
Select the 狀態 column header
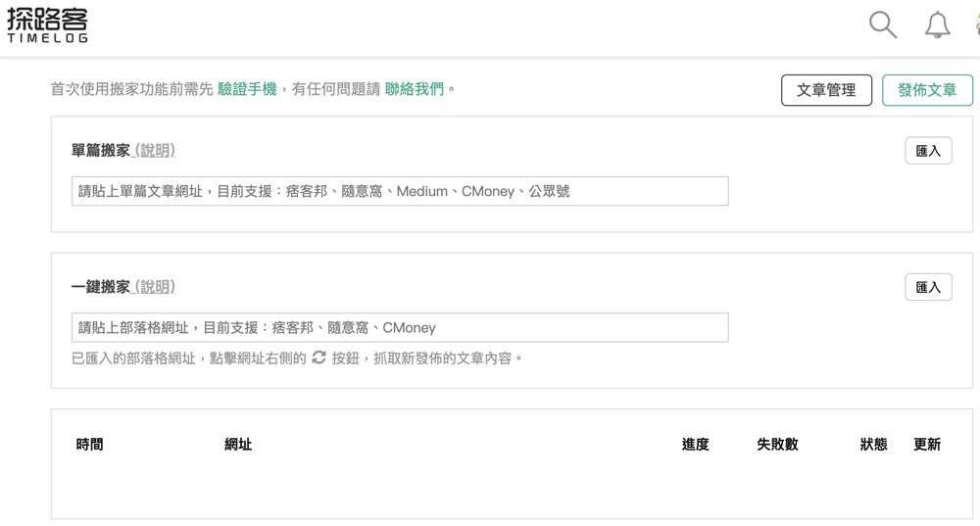pos(873,445)
